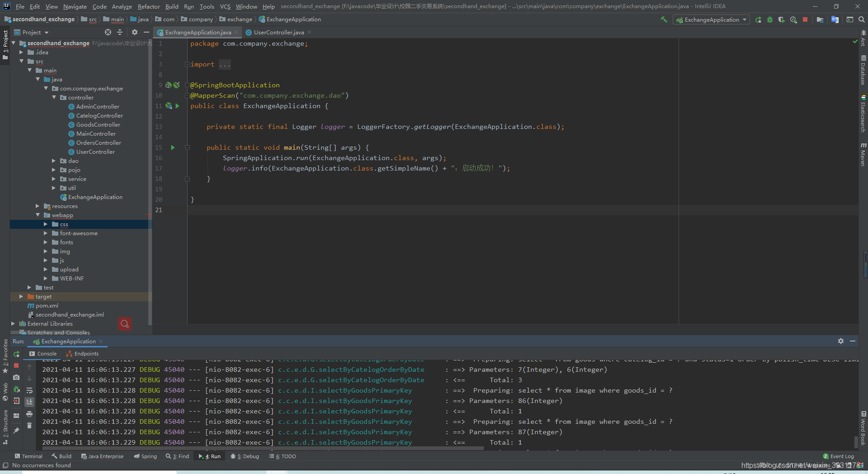
Task: Open the Spring tool window
Action: (145, 456)
